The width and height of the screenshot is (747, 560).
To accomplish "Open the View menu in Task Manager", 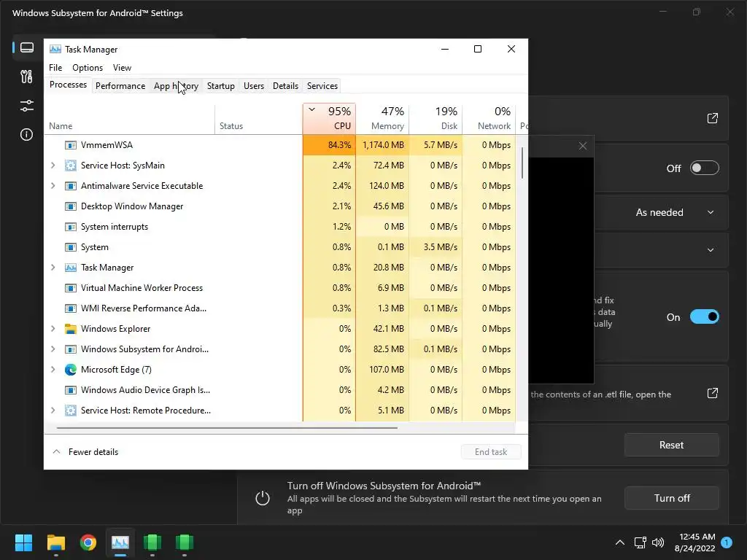I will (x=122, y=68).
